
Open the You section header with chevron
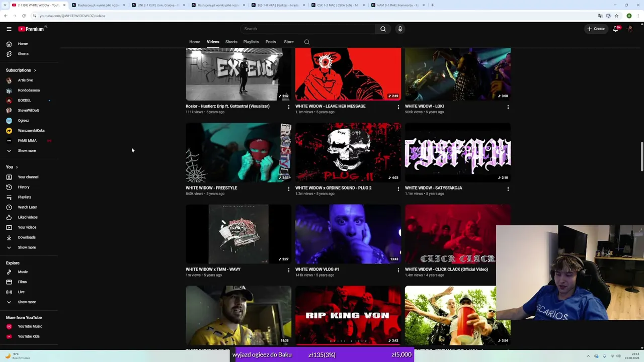(x=12, y=167)
